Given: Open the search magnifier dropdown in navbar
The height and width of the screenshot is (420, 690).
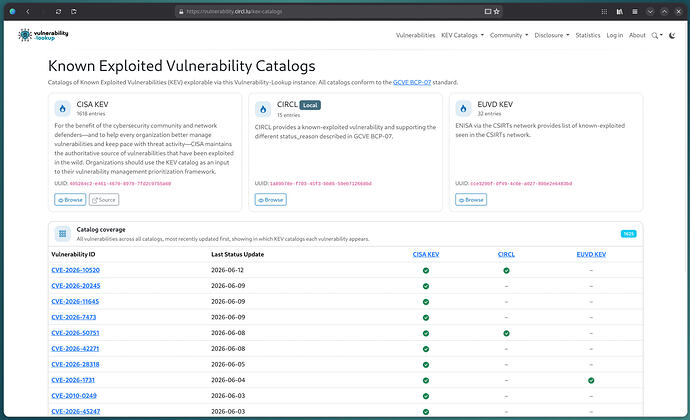Looking at the screenshot, I should pyautogui.click(x=657, y=35).
